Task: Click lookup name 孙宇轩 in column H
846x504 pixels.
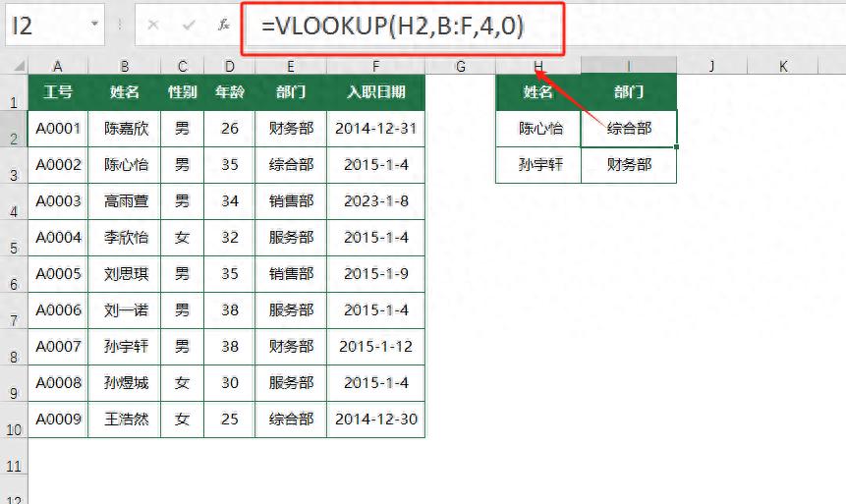Action: click(538, 165)
